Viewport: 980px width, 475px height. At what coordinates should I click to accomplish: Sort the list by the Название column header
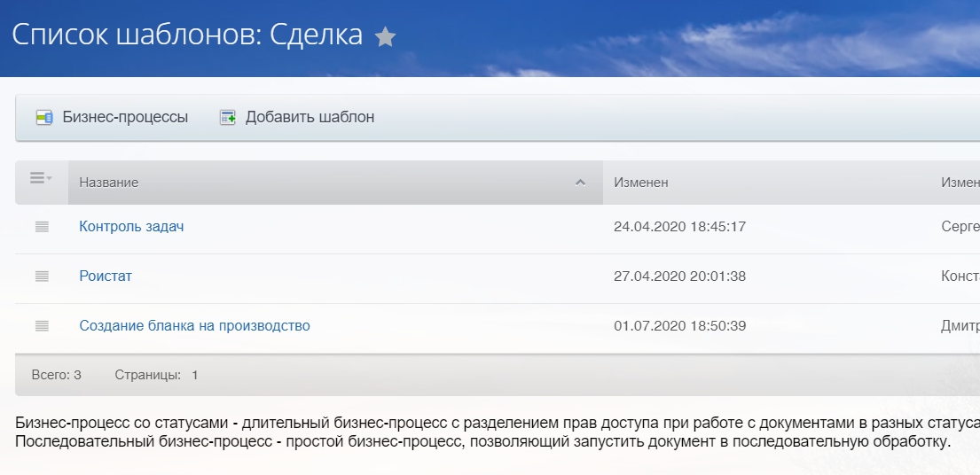(109, 183)
